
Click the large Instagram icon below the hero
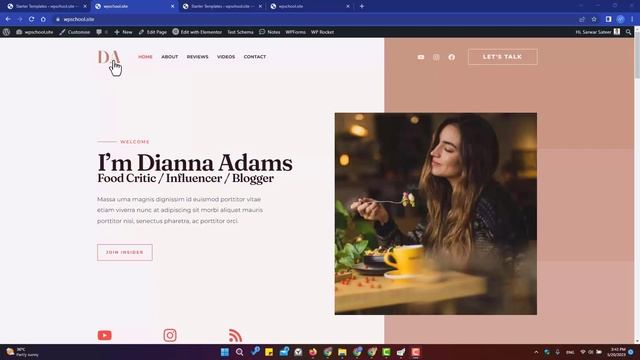pos(170,335)
